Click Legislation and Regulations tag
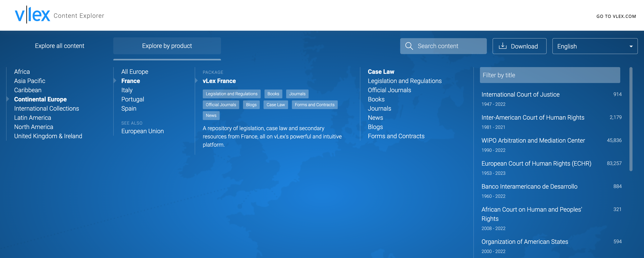 tap(232, 94)
